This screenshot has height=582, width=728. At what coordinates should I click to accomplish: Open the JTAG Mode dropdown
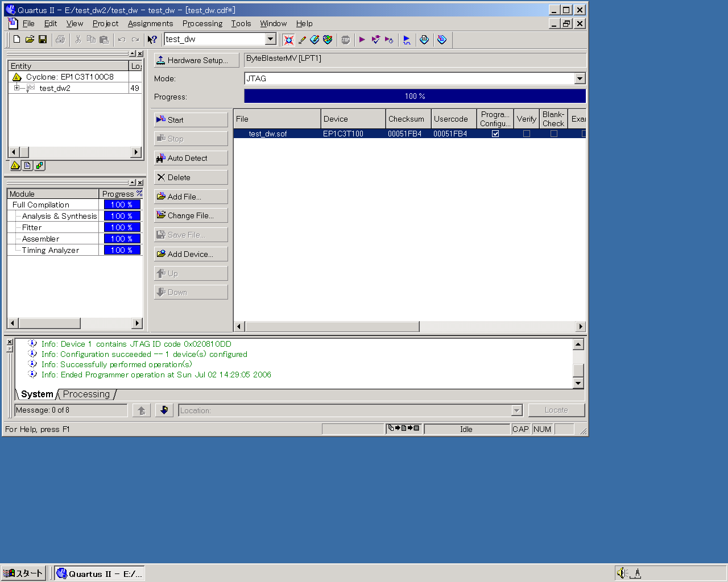580,79
